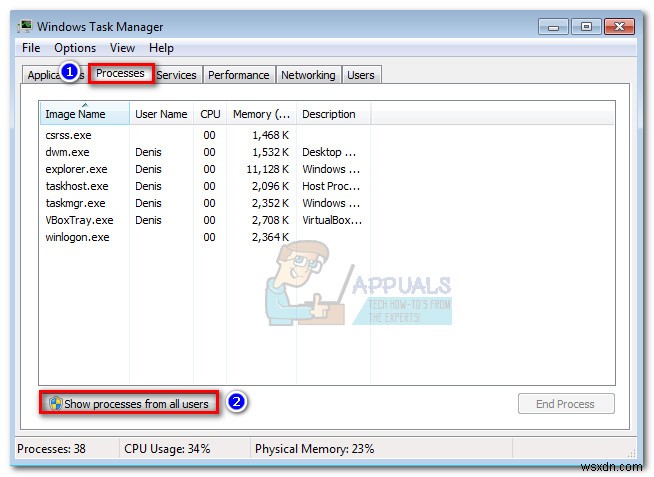This screenshot has width=654, height=477.
Task: Switch to the Services tab
Action: point(176,75)
